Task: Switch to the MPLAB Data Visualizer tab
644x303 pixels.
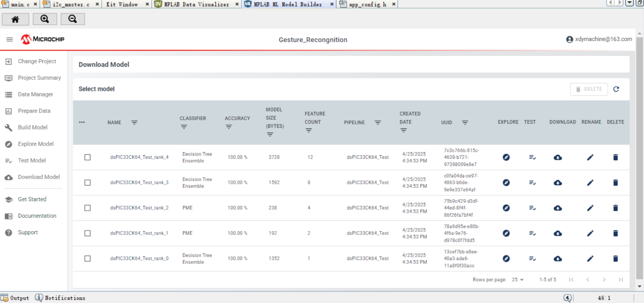Action: (196, 4)
